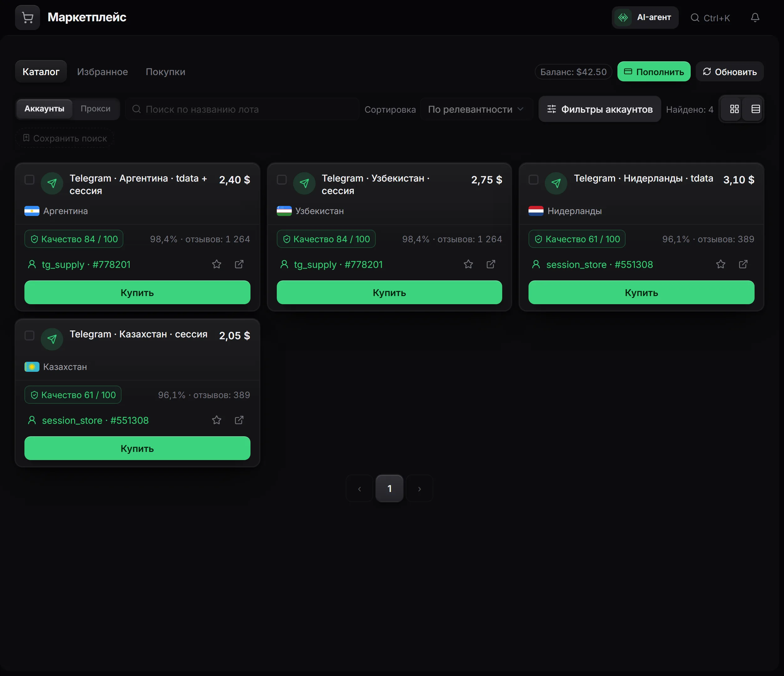Go to next page arrow
The image size is (784, 676).
419,489
